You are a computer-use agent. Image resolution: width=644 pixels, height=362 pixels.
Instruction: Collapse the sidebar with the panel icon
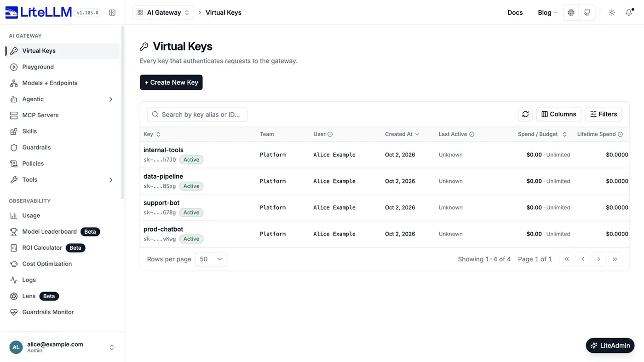(x=112, y=12)
